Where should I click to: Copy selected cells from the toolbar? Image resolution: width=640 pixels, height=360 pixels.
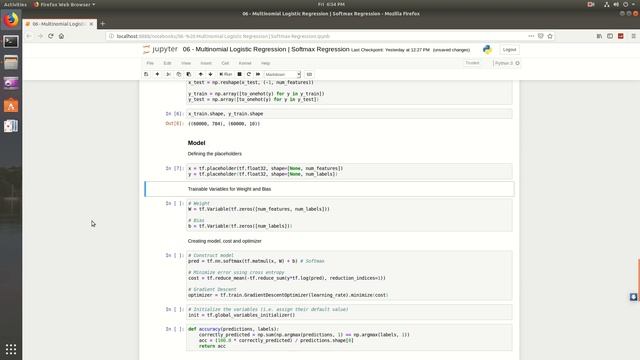(178, 74)
